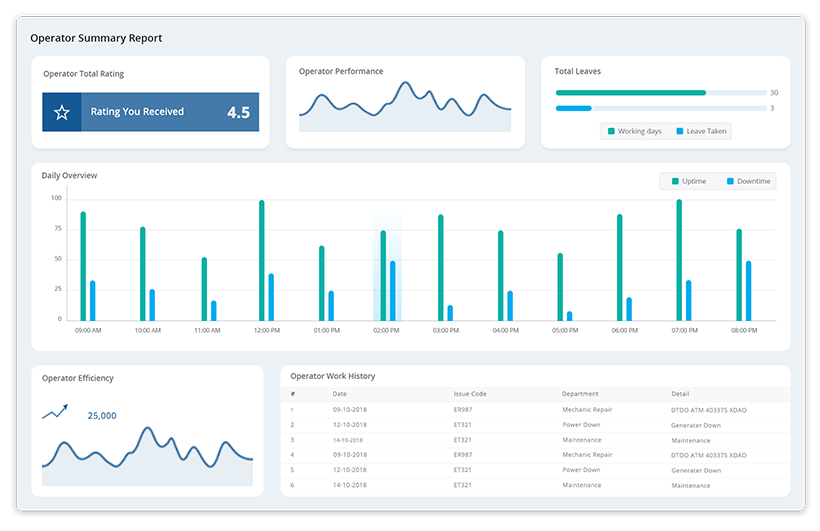Viewport: 820px width, 531px height.
Task: Click the blue leave taken progress bar
Action: [x=574, y=108]
